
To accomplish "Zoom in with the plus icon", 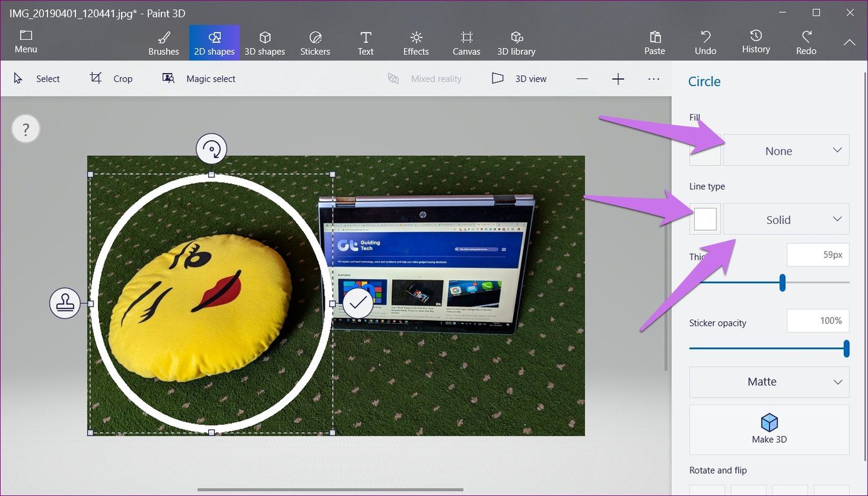I will 618,79.
